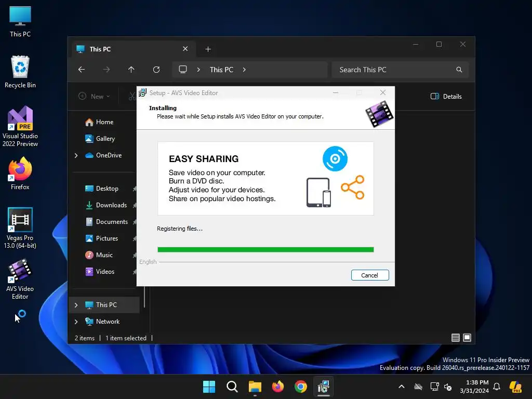532x399 pixels.
Task: Click the orange share icon in the banner
Action: (353, 187)
